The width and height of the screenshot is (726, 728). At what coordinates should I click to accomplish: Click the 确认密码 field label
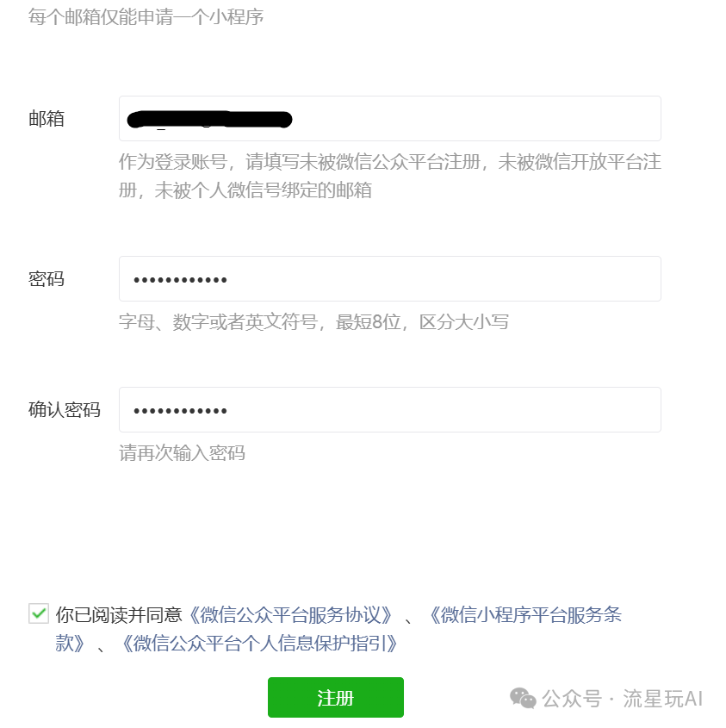pos(65,410)
